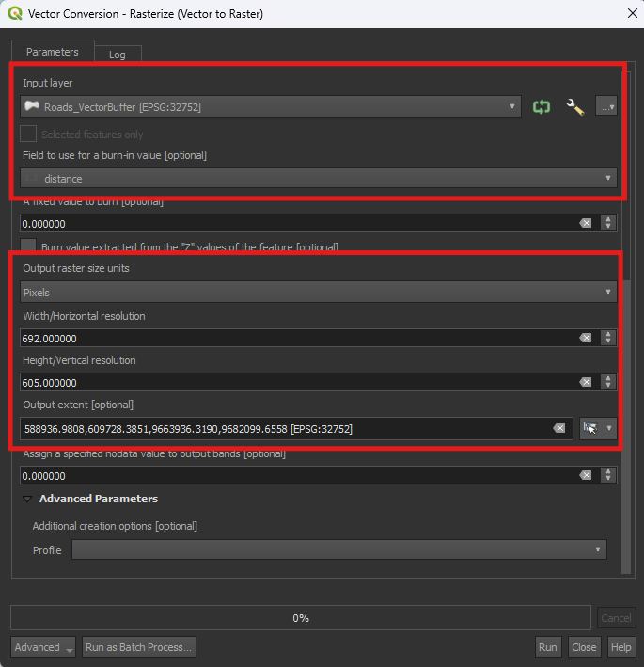Click the Run button
Screen dimensions: 644x667
tap(547, 647)
